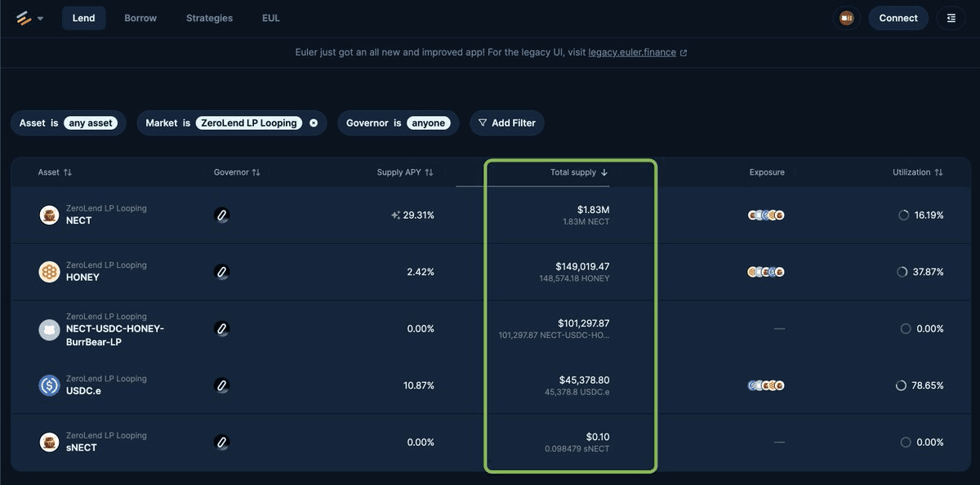Sort by the Utilization column header
The width and height of the screenshot is (980, 485).
[x=918, y=172]
